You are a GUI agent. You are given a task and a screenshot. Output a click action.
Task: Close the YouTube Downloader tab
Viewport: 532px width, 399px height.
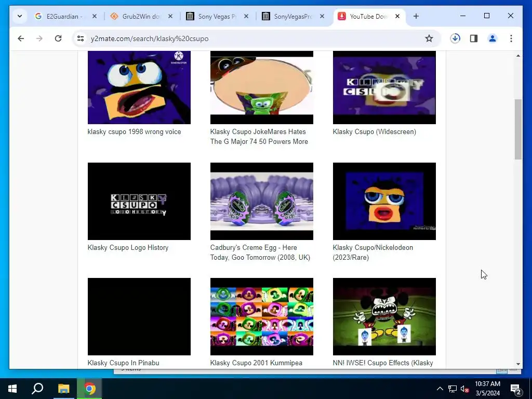[x=397, y=16]
